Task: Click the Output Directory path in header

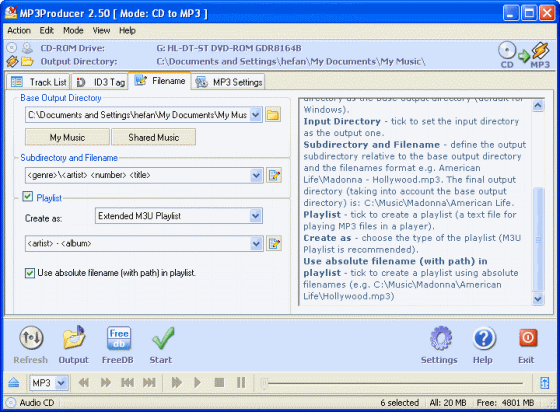Action: click(291, 61)
